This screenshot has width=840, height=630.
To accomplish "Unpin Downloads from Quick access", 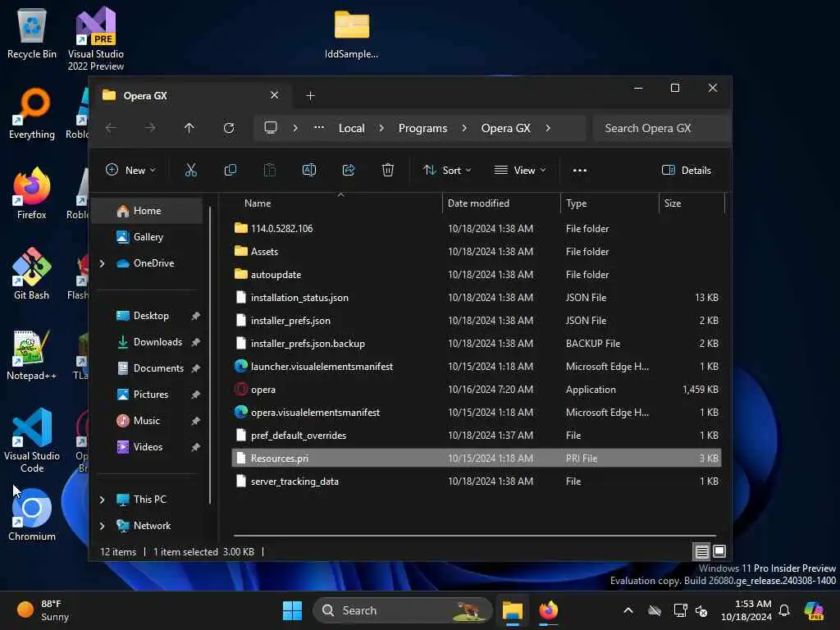I will click(x=195, y=342).
